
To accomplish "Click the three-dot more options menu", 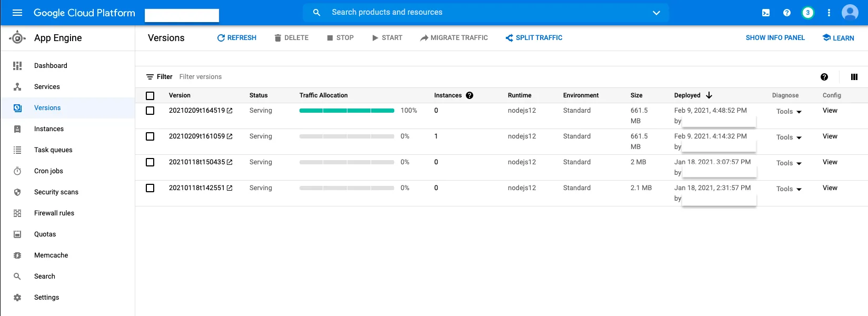I will tap(829, 13).
